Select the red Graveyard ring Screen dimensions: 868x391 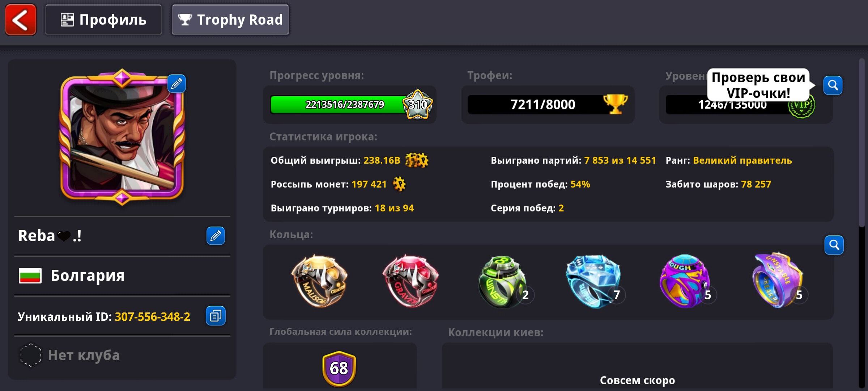tap(410, 281)
